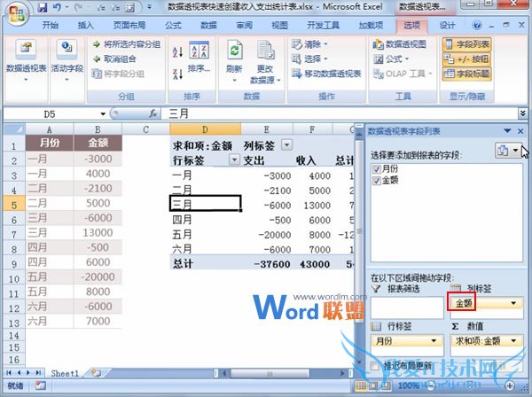This screenshot has width=532, height=397.
Task: Close the 数据透视表字段列表 pane
Action: tap(520, 131)
